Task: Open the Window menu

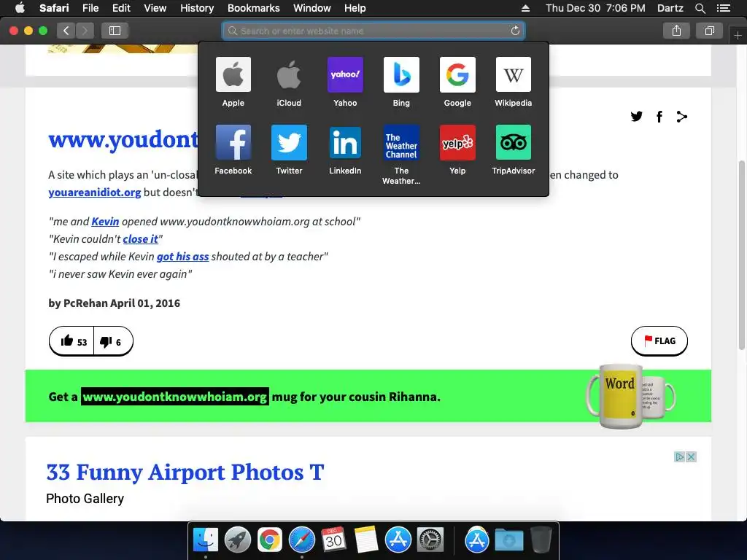Action: (x=311, y=8)
